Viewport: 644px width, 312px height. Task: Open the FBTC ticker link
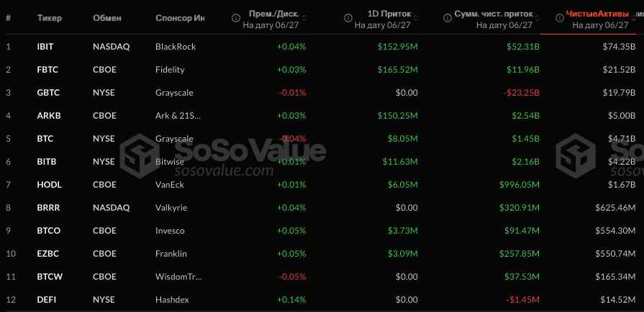47,70
